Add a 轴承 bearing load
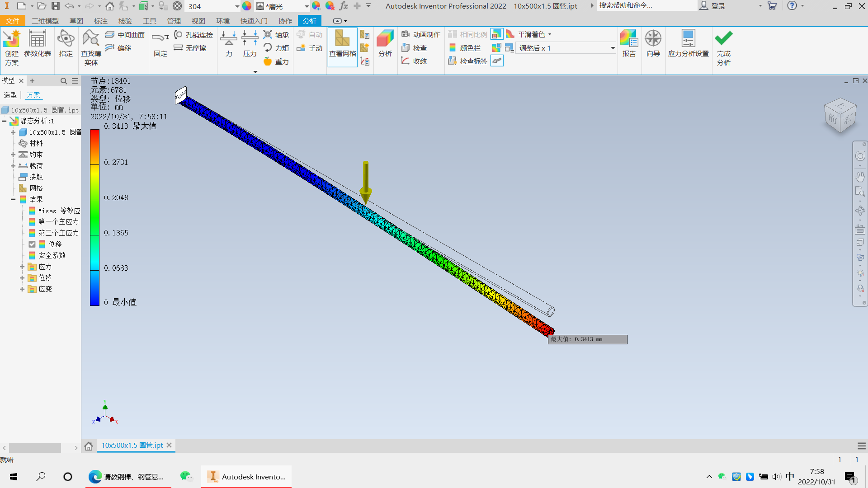Image resolution: width=868 pixels, height=488 pixels. 276,35
